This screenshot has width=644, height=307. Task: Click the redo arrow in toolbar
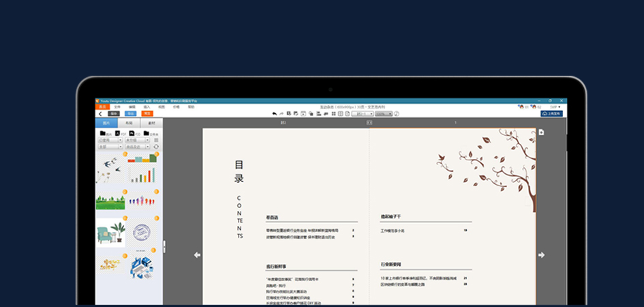(281, 114)
